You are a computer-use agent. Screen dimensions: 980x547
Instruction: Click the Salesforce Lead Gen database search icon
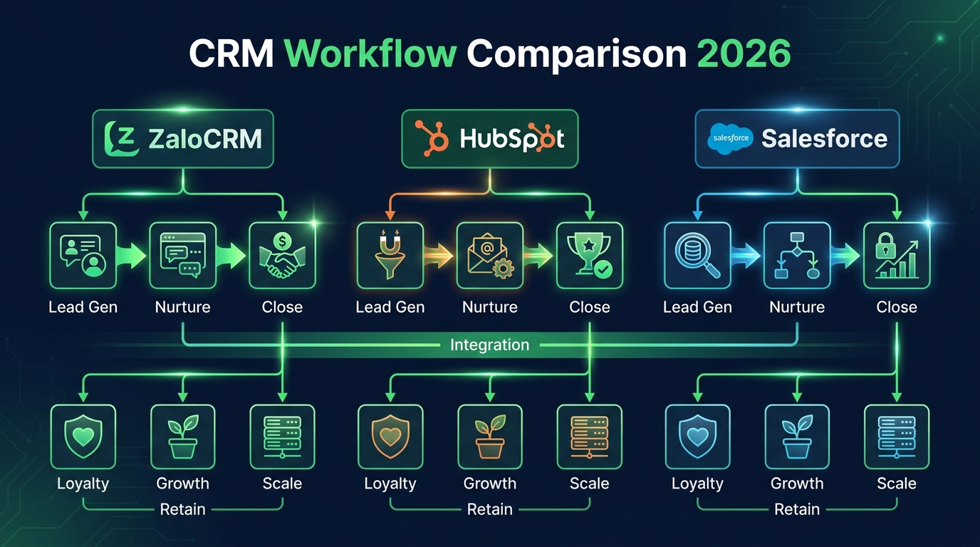697,255
